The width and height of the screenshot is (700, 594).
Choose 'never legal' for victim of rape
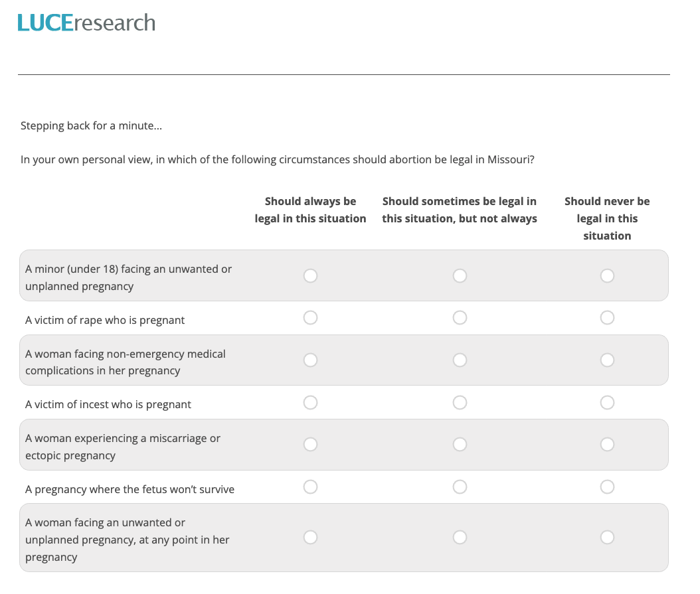point(607,318)
